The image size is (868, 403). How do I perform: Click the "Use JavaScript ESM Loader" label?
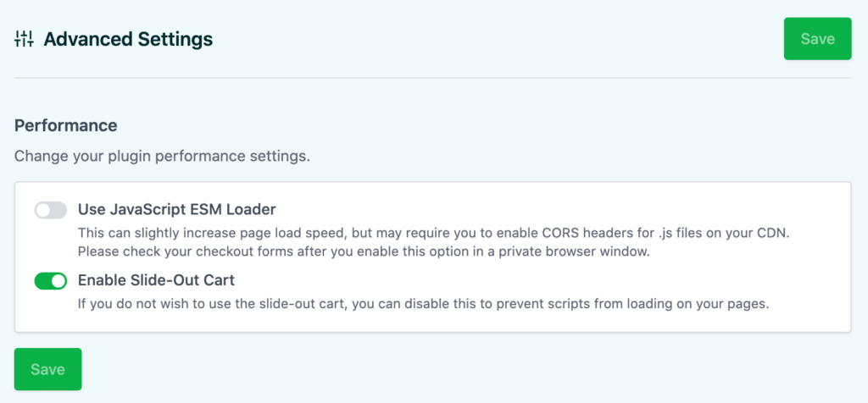coord(176,209)
